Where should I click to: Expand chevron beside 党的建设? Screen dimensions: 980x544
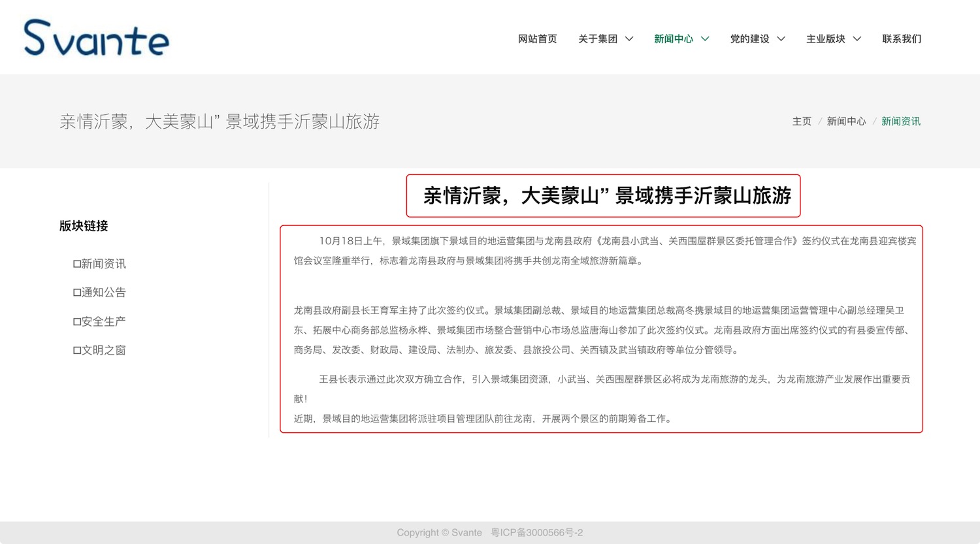pyautogui.click(x=781, y=39)
